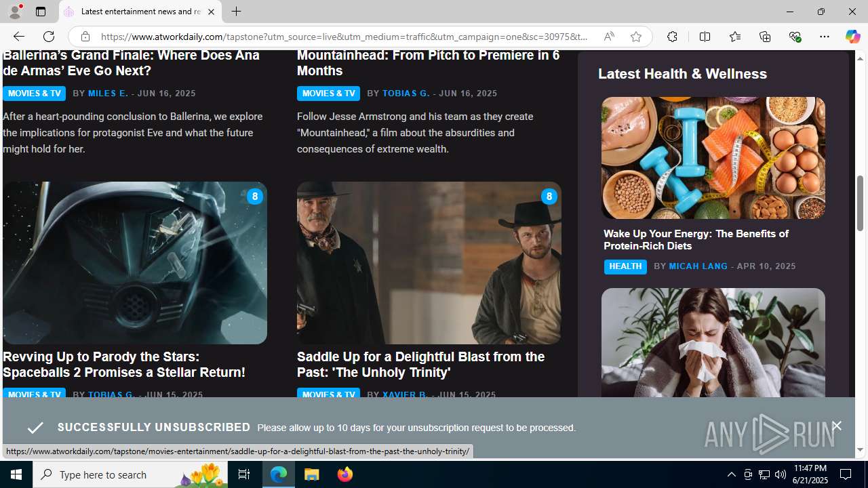This screenshot has width=868, height=488.
Task: Refresh the current page
Action: pyautogui.click(x=48, y=37)
